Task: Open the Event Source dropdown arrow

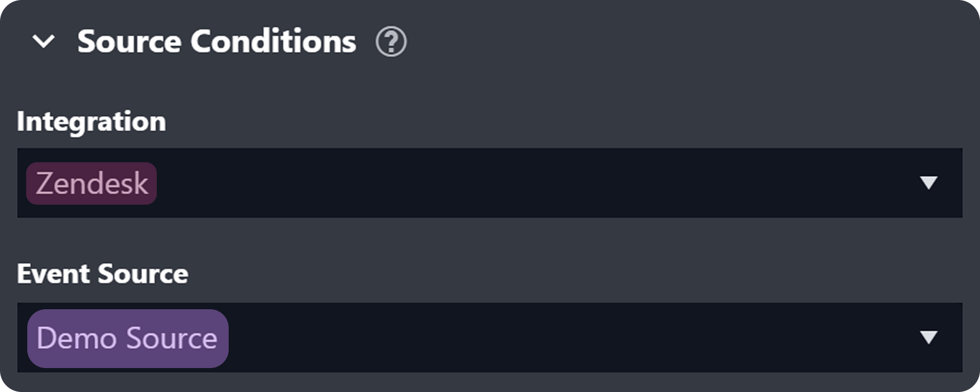Action: pyautogui.click(x=928, y=338)
